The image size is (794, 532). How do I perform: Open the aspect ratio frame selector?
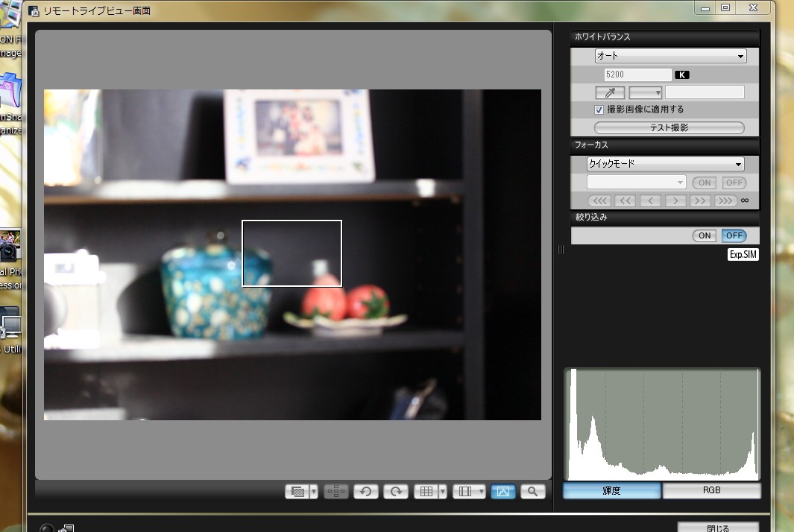pos(469,492)
